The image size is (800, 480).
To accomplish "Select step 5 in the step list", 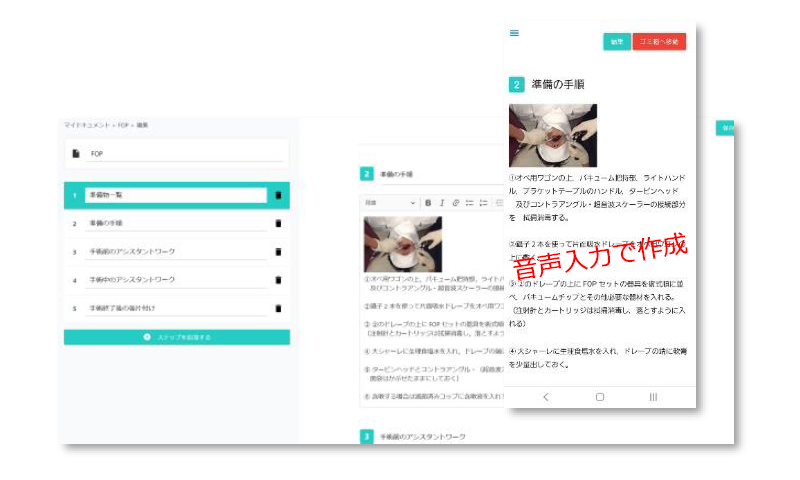I will tap(177, 309).
